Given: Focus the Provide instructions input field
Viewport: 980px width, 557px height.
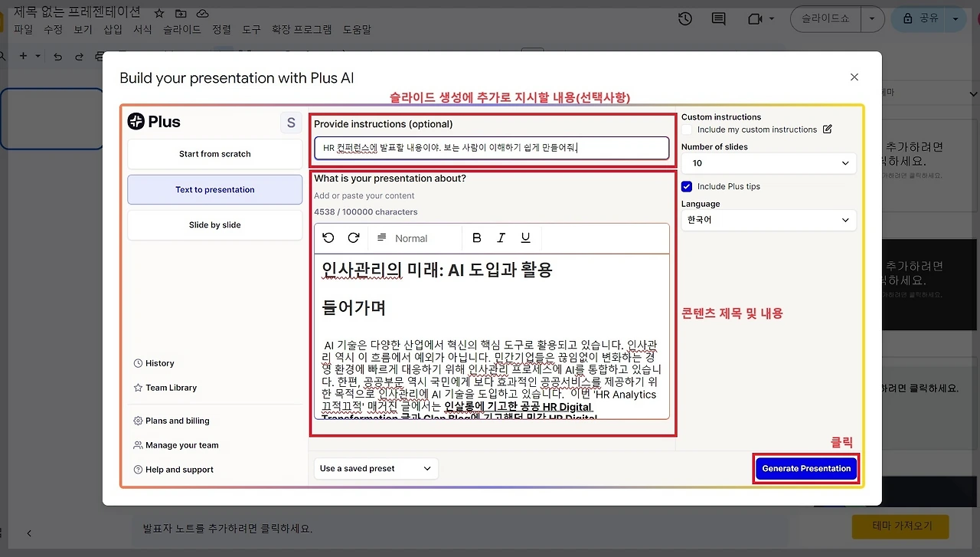Looking at the screenshot, I should coord(492,148).
